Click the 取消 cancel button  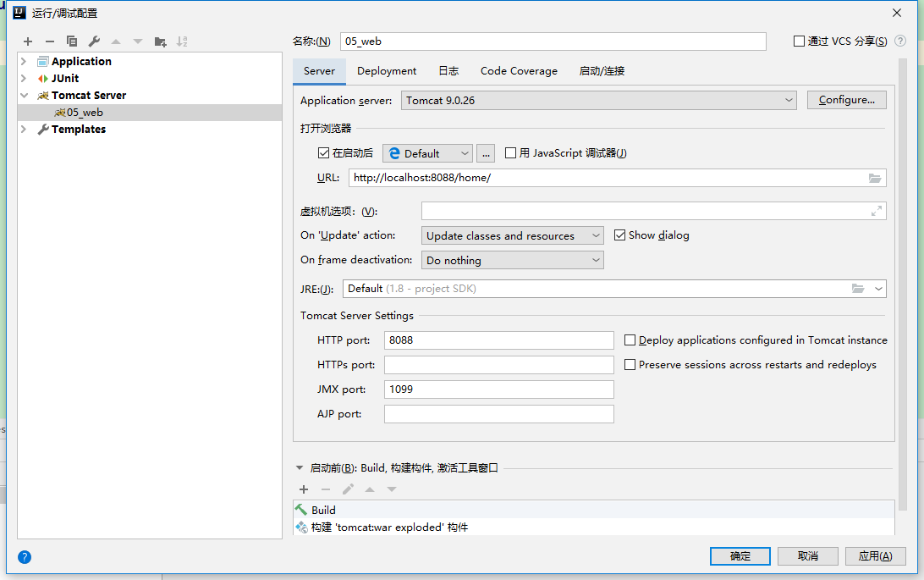pos(808,556)
